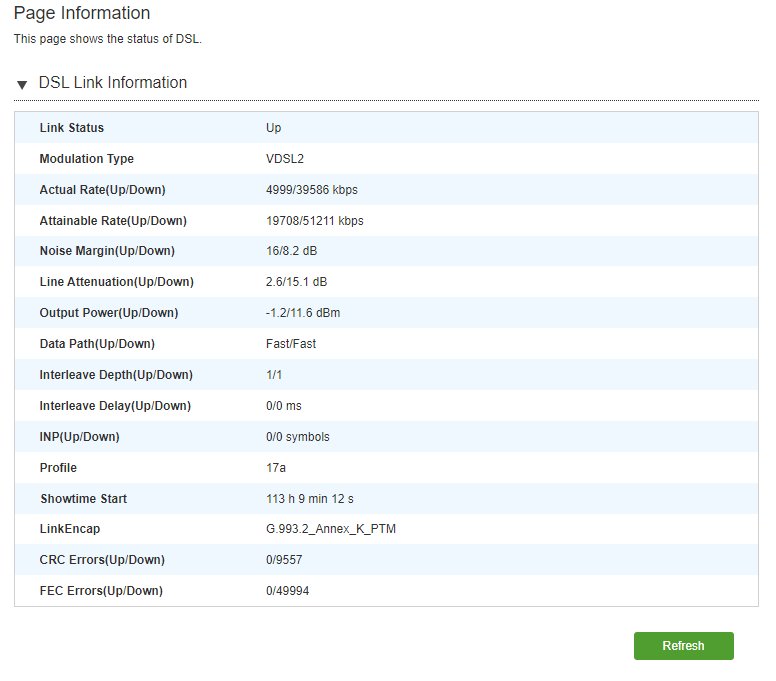
Task: Click the 'Profile' label
Action: click(58, 468)
